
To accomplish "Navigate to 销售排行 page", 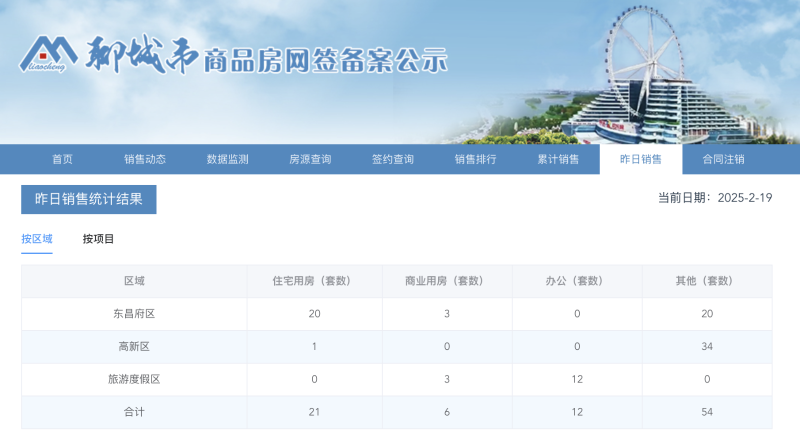I will point(475,159).
